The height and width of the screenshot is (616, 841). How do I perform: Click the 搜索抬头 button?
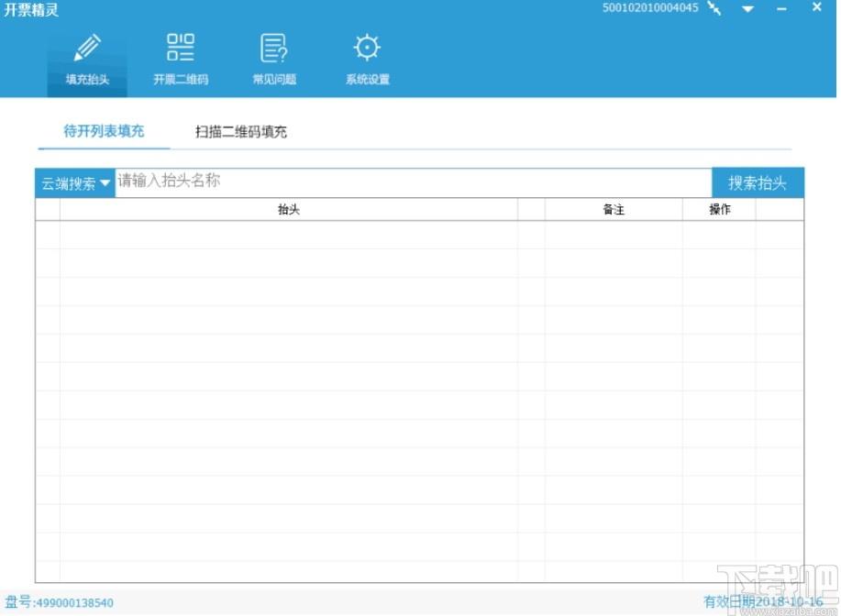(758, 182)
